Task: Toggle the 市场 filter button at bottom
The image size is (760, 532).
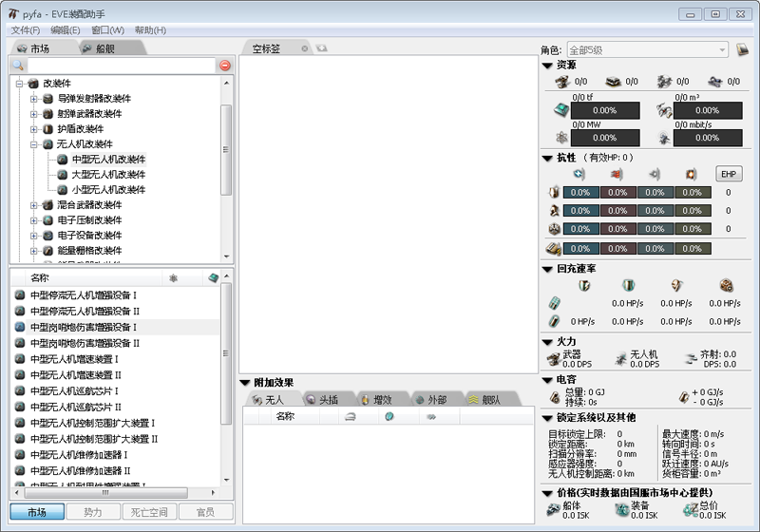Action: pyautogui.click(x=37, y=512)
